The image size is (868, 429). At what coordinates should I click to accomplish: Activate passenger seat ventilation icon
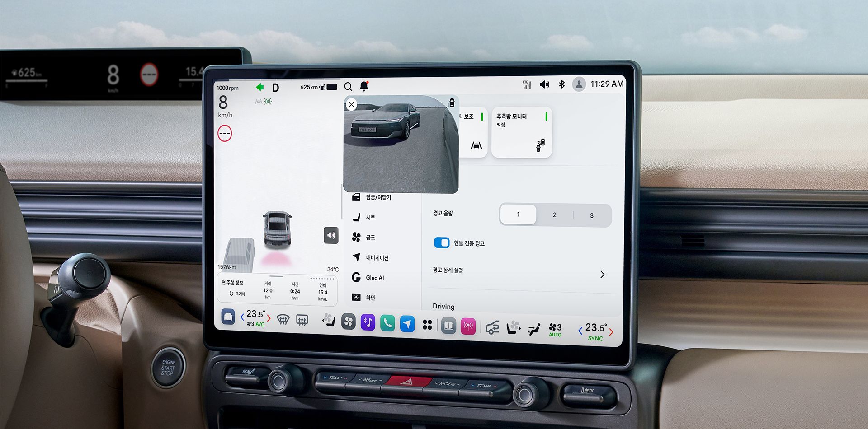coord(513,327)
